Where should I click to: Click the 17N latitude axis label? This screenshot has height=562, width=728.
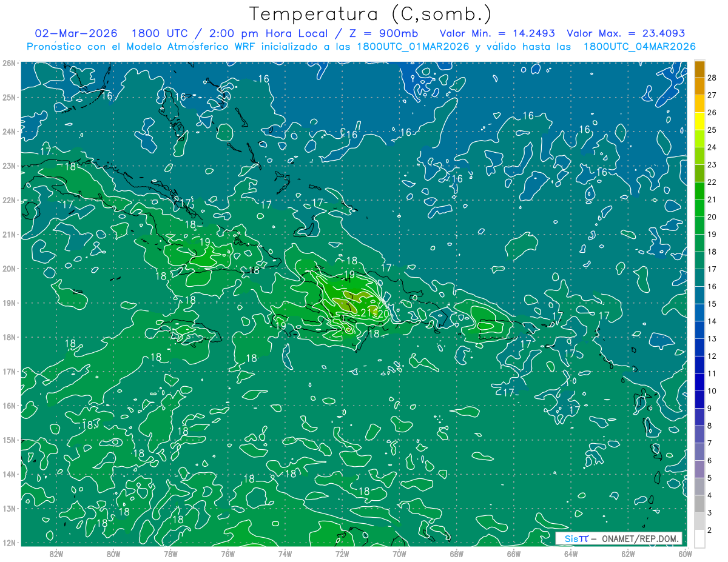coord(8,372)
